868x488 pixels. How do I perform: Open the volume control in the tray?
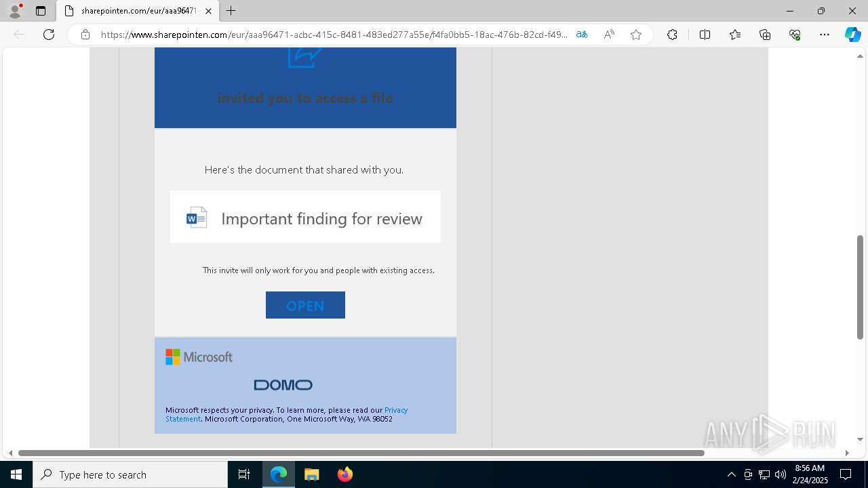[781, 474]
